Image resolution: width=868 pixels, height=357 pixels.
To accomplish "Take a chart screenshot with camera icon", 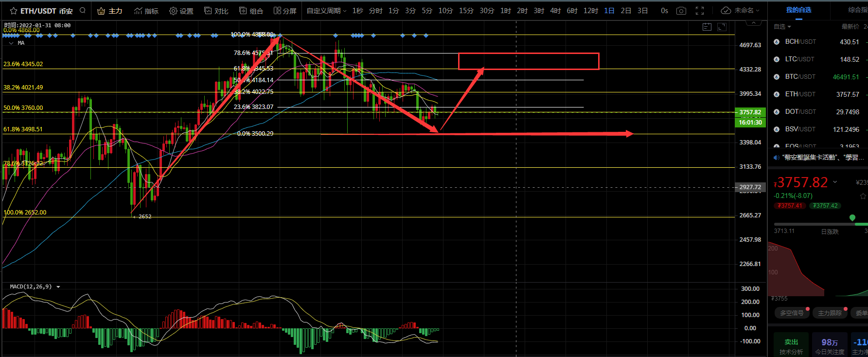I will 681,11.
